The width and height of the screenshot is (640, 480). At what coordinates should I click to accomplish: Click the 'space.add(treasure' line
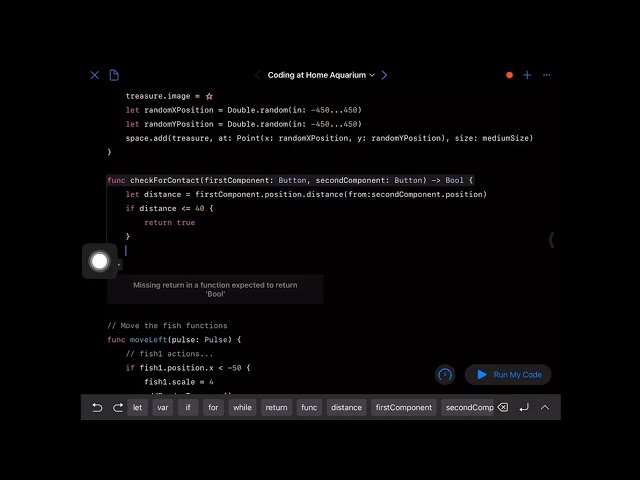coord(329,138)
